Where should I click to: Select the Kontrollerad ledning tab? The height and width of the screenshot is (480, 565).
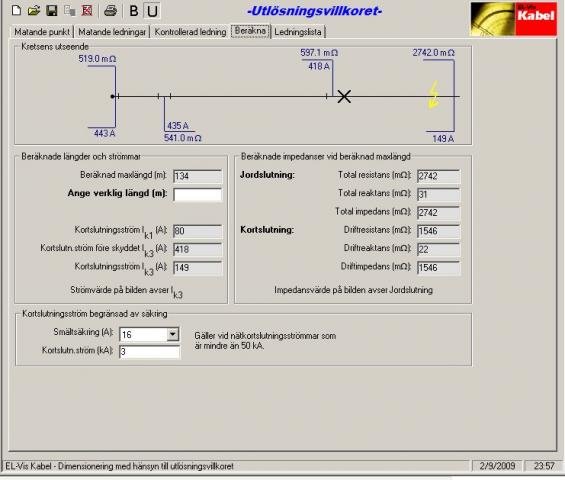click(190, 32)
